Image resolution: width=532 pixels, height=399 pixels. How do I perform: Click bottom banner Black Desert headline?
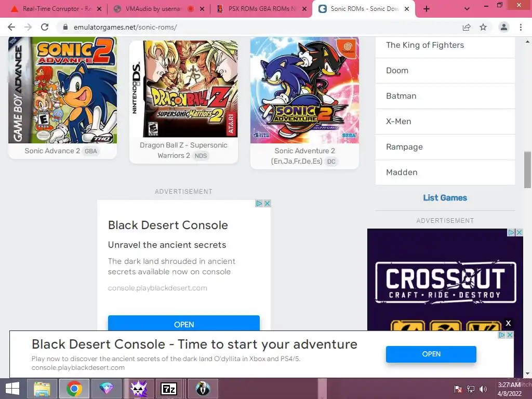tap(194, 344)
